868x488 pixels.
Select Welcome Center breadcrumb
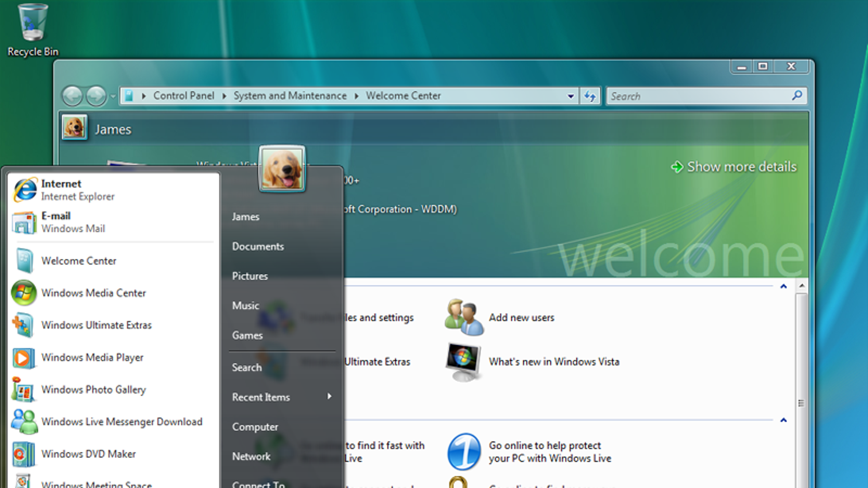403,96
